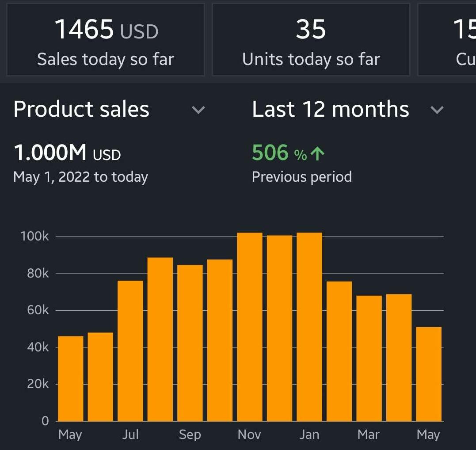Tap the August bar right of July

[160, 339]
